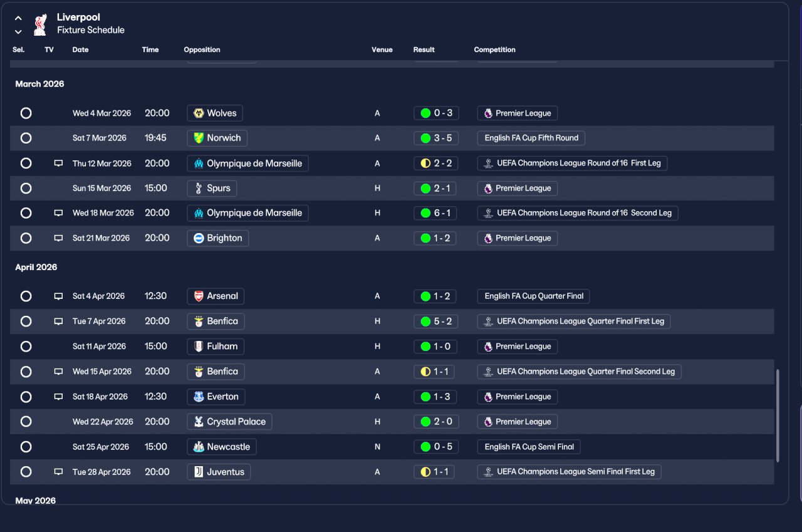Click the Newcastle club badge icon
Viewport: 802px width, 532px height.
coord(199,447)
